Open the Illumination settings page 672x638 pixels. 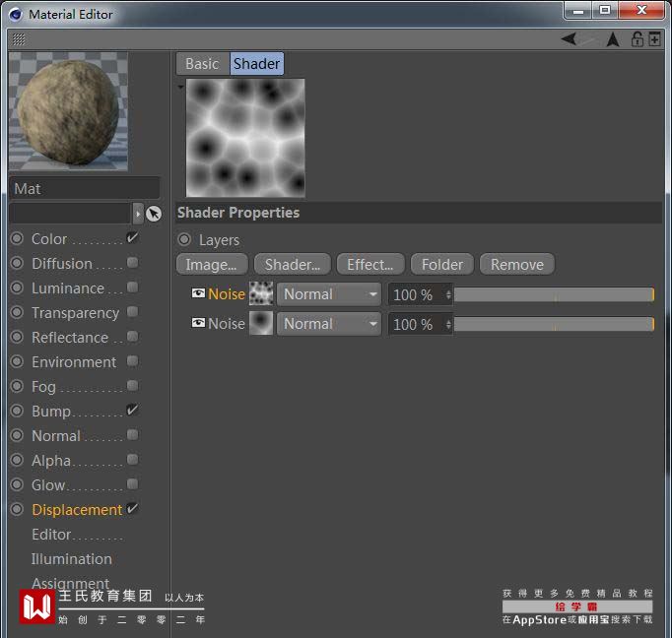72,559
